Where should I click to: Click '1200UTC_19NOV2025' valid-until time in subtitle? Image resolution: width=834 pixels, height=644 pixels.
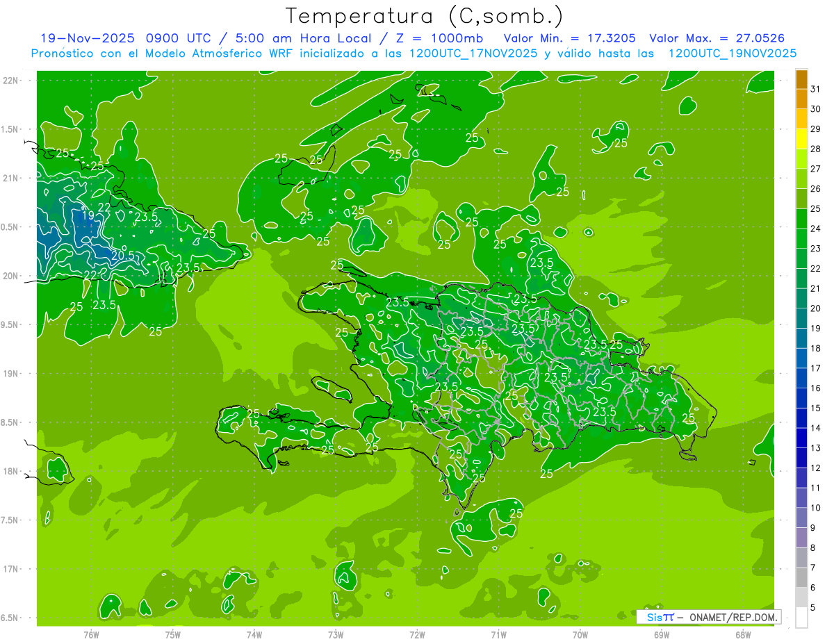click(732, 53)
